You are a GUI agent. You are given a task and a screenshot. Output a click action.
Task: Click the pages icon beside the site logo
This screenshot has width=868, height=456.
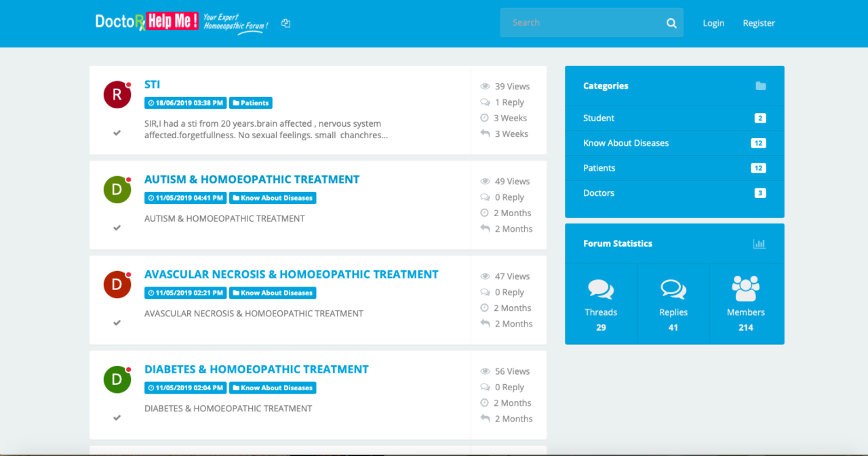[x=285, y=23]
